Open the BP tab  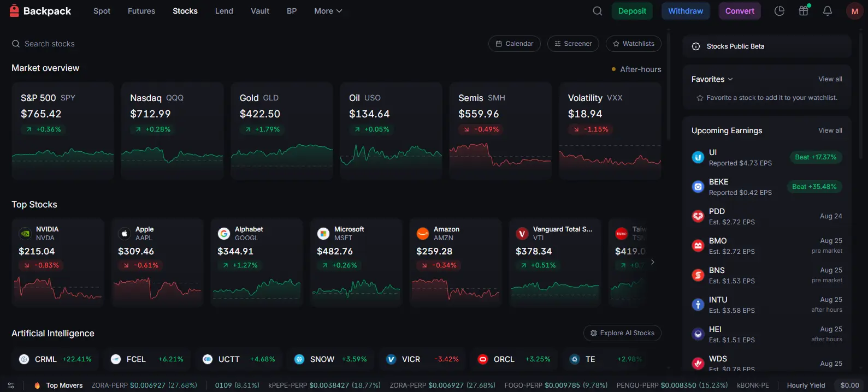click(x=292, y=11)
